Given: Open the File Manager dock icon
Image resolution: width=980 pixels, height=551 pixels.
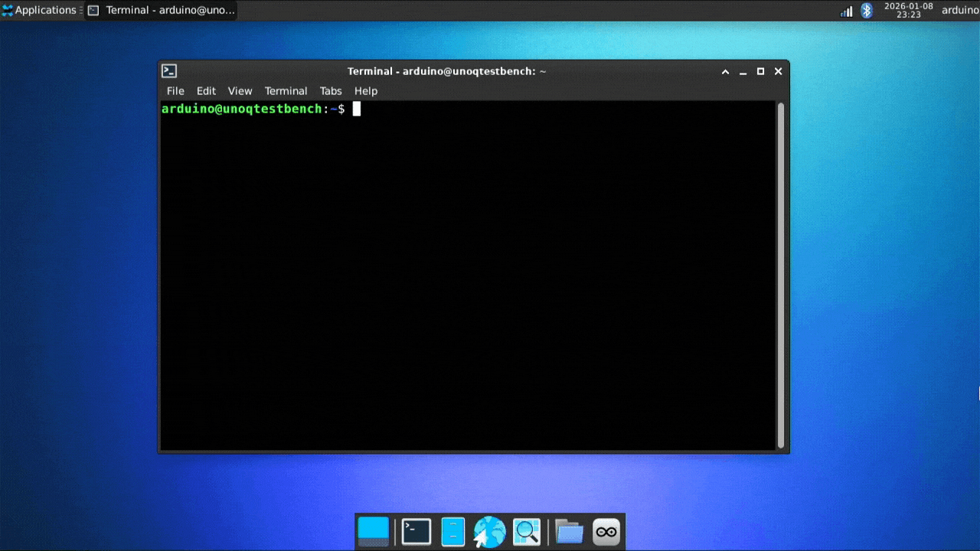Looking at the screenshot, I should pyautogui.click(x=453, y=532).
